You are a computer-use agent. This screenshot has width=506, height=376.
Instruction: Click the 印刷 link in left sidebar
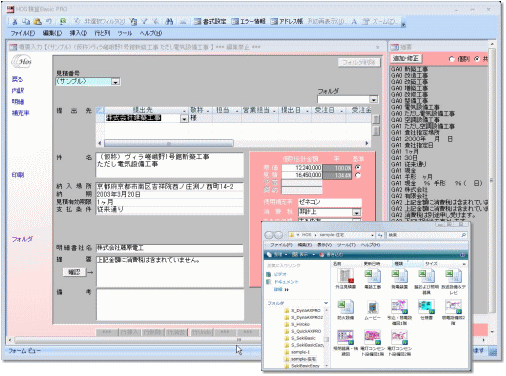pos(18,175)
